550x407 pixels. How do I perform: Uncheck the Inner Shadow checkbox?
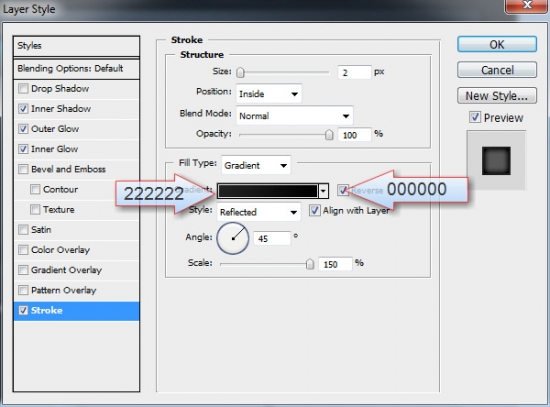pyautogui.click(x=23, y=109)
